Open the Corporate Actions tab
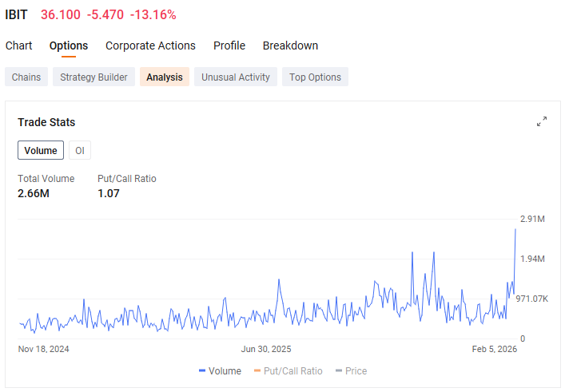565x392 pixels. 150,46
